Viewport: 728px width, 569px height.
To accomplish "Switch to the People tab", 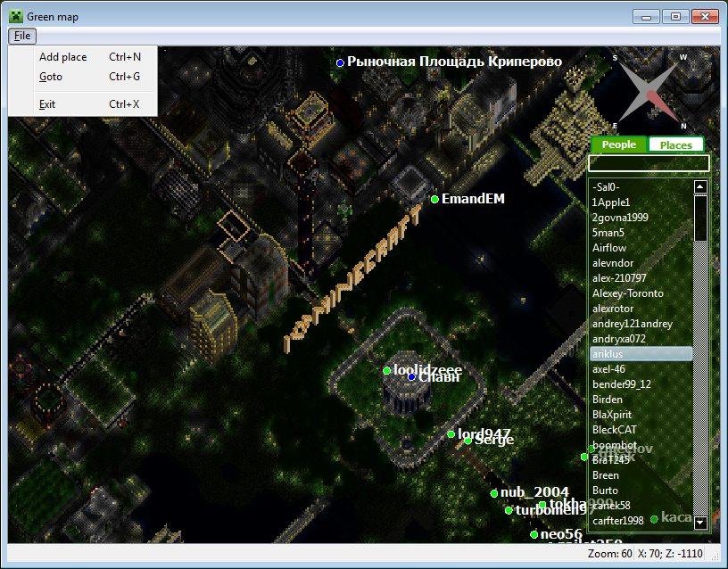I will point(619,144).
